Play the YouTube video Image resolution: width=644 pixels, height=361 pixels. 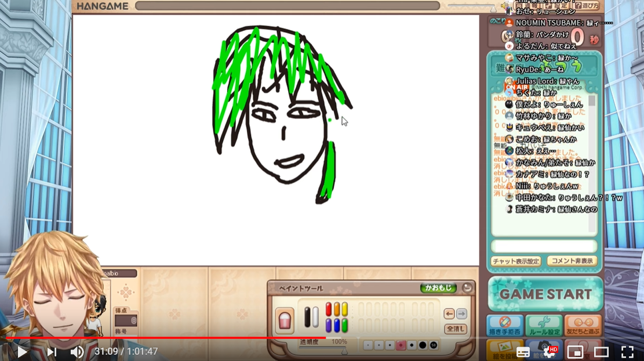(x=21, y=352)
